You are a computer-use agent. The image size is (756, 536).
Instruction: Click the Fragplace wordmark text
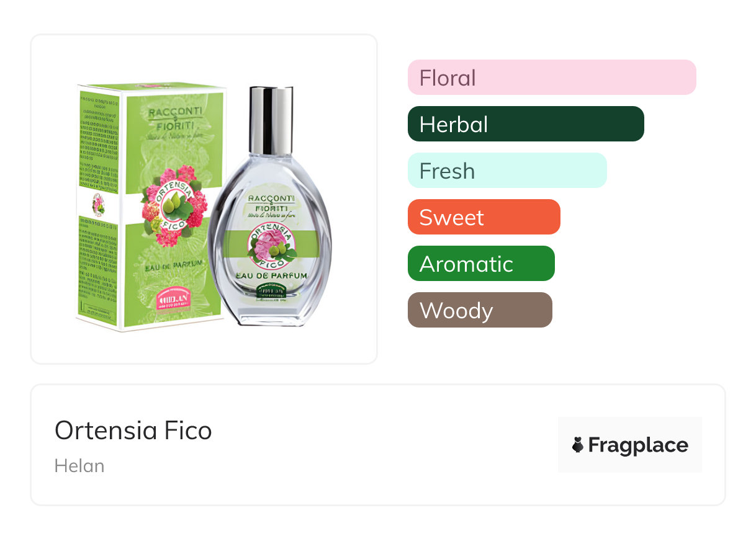[x=638, y=445]
